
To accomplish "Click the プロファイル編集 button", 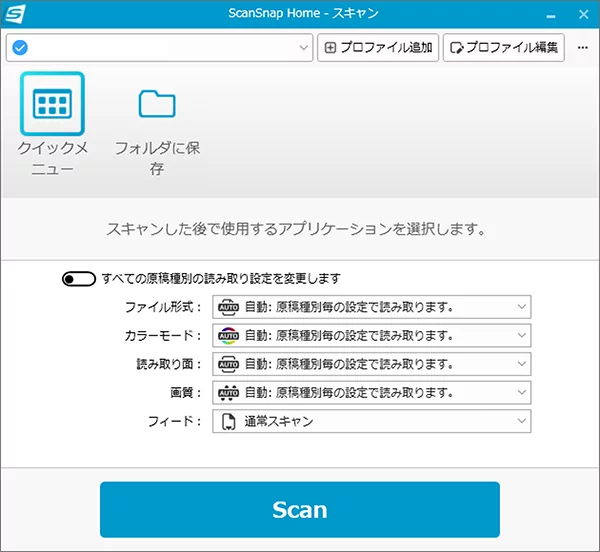I will 504,48.
